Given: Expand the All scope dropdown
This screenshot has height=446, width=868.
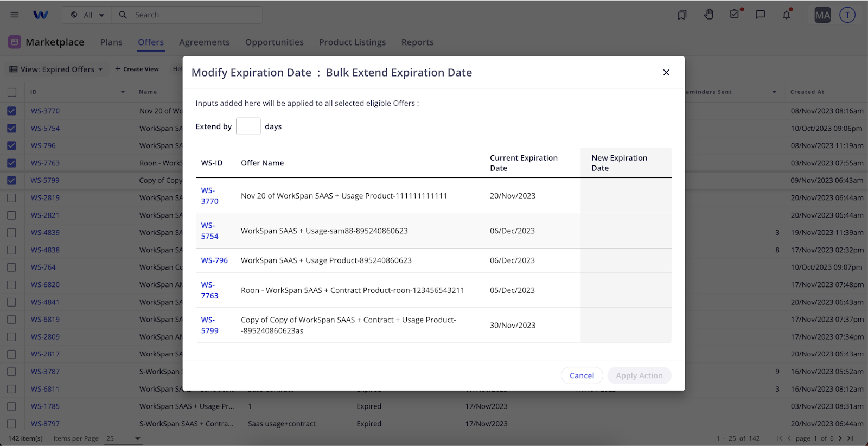Looking at the screenshot, I should [87, 15].
